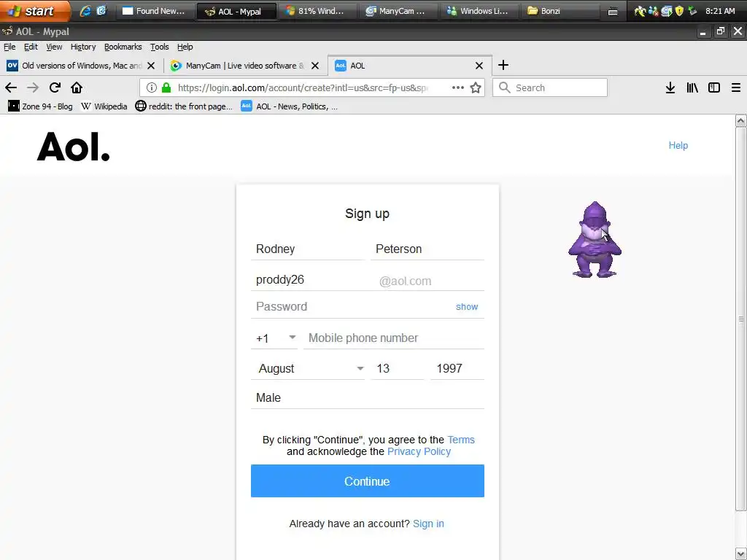The image size is (747, 560).
Task: Open the History menu
Action: (x=83, y=47)
